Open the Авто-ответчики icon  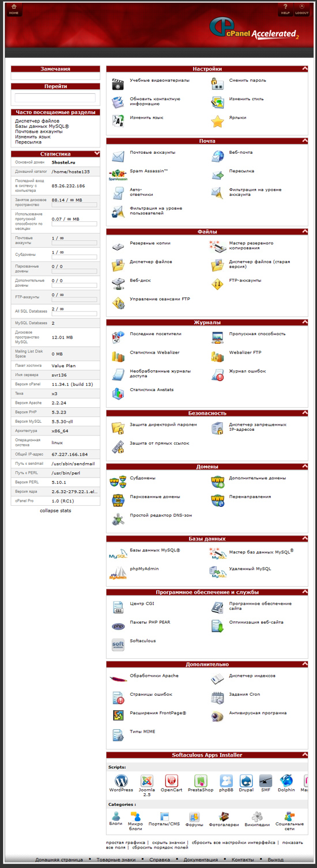(118, 194)
